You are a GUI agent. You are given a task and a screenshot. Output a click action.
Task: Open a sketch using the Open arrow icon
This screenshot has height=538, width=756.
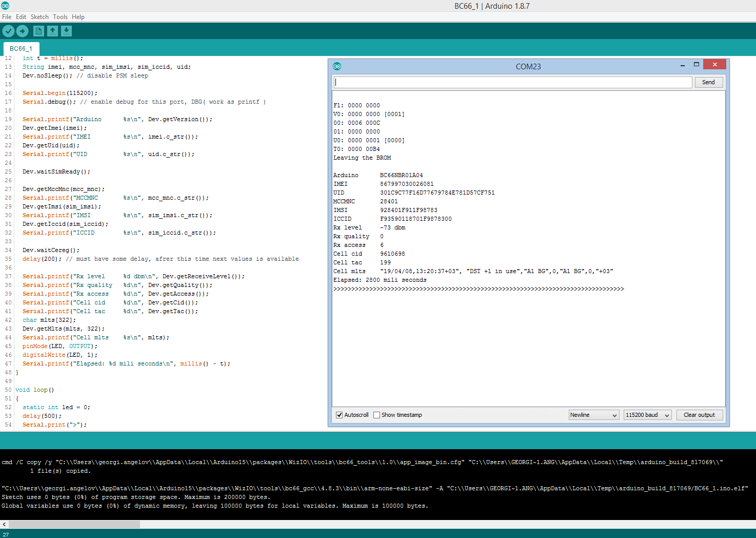coord(52,31)
